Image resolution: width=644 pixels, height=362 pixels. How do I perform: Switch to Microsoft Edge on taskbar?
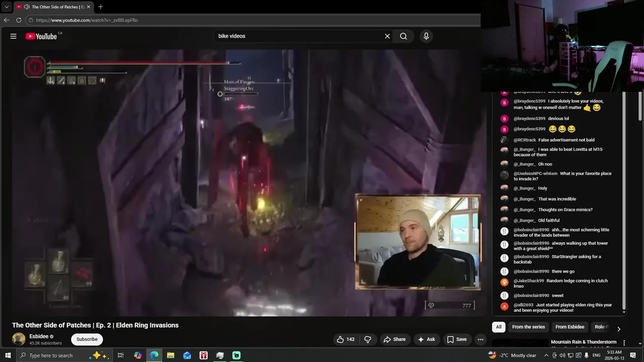pyautogui.click(x=154, y=355)
